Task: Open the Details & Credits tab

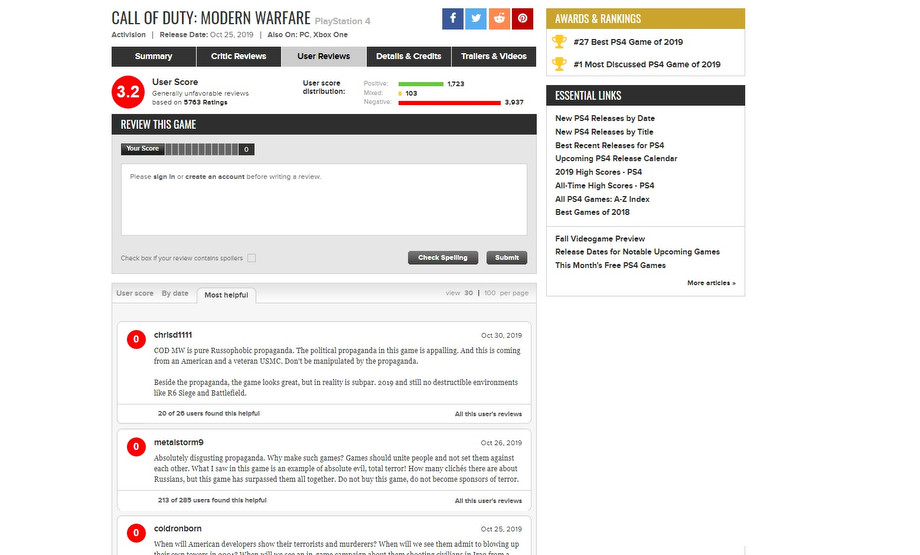Action: click(408, 56)
